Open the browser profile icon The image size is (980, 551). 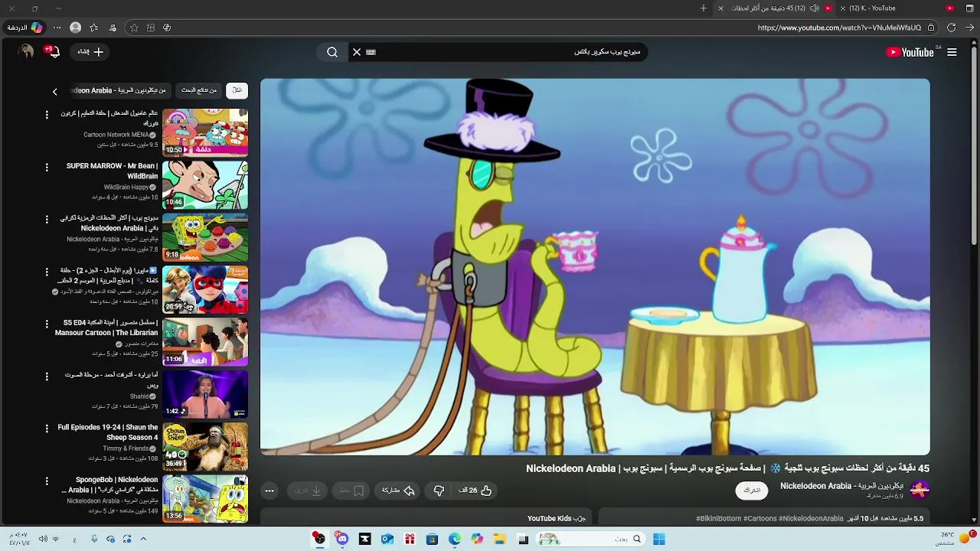[x=75, y=28]
